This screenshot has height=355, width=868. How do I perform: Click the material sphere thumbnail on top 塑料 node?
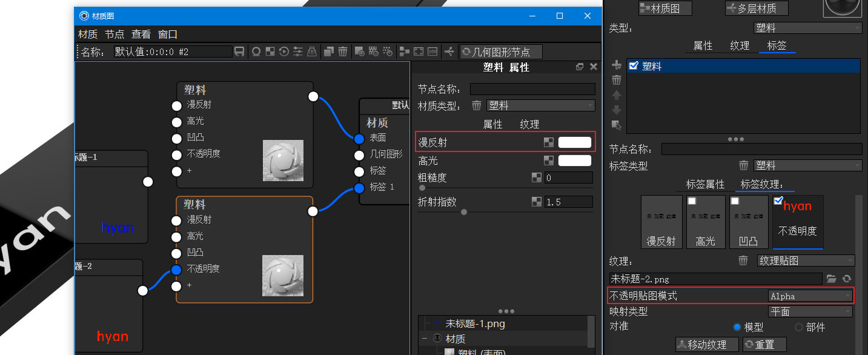coord(282,160)
